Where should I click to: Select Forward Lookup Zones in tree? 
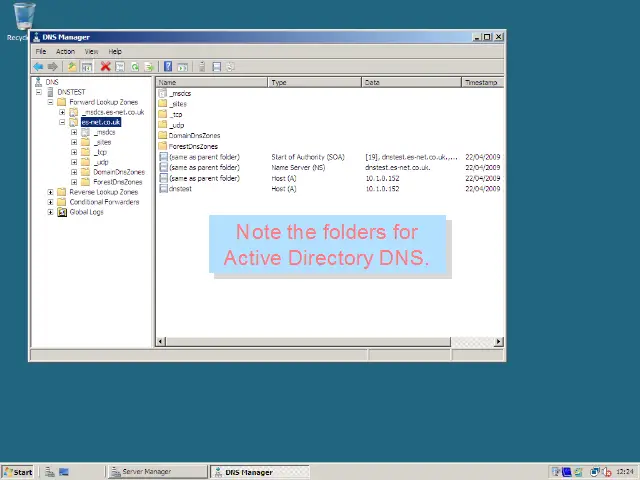[103, 102]
